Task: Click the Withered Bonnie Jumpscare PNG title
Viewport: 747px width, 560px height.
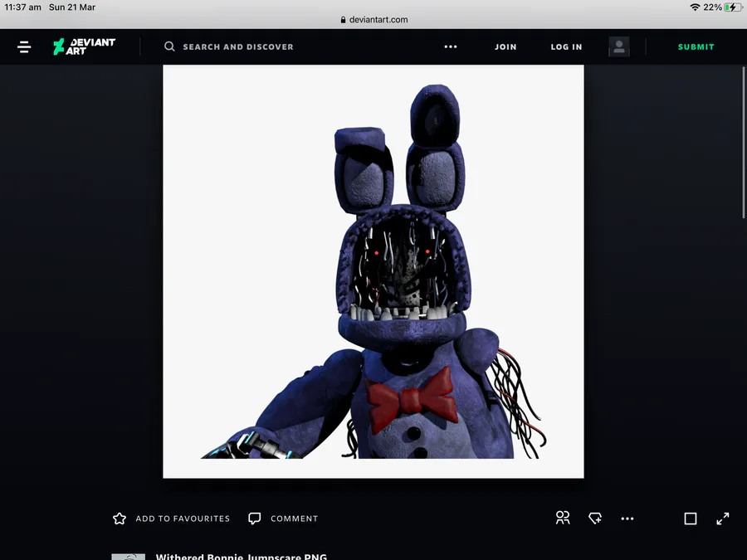Action: pyautogui.click(x=241, y=556)
